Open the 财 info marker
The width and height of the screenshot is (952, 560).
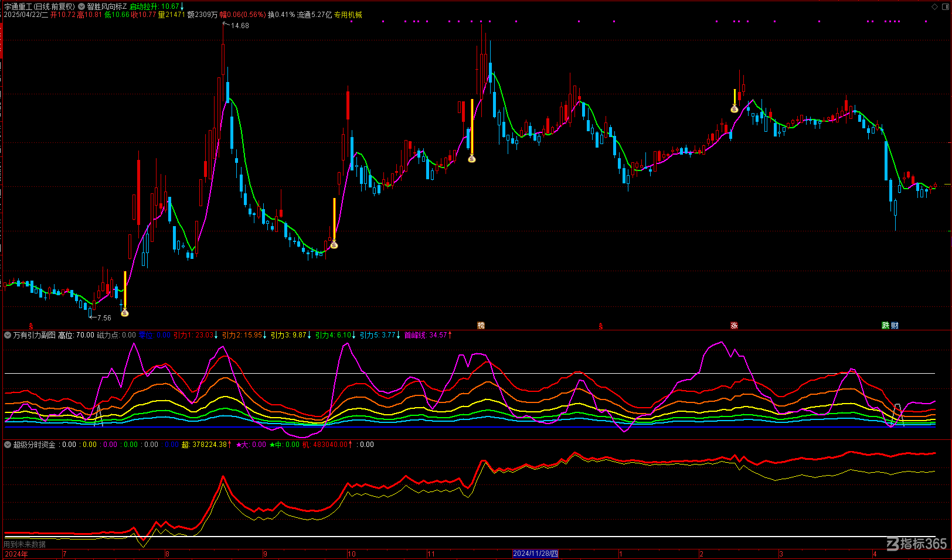895,326
